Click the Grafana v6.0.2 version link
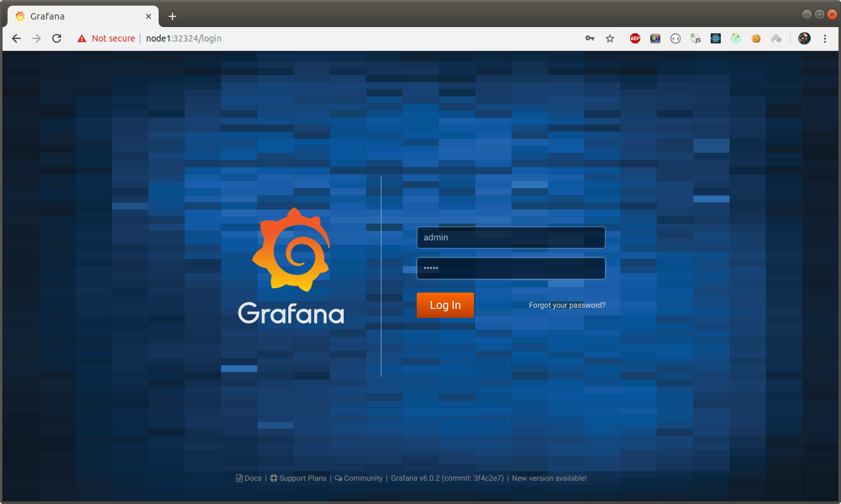The height and width of the screenshot is (504, 841). click(x=447, y=478)
